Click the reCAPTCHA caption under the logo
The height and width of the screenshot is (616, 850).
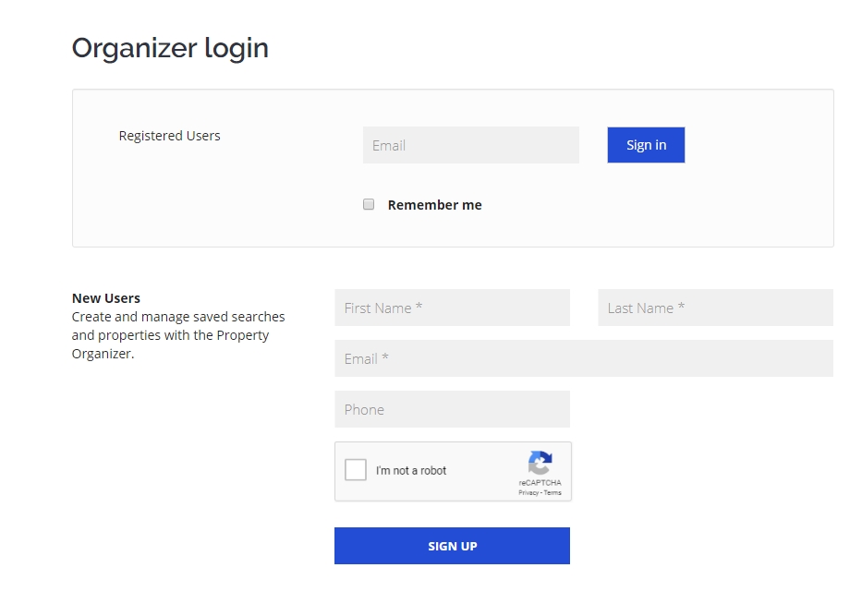[540, 483]
